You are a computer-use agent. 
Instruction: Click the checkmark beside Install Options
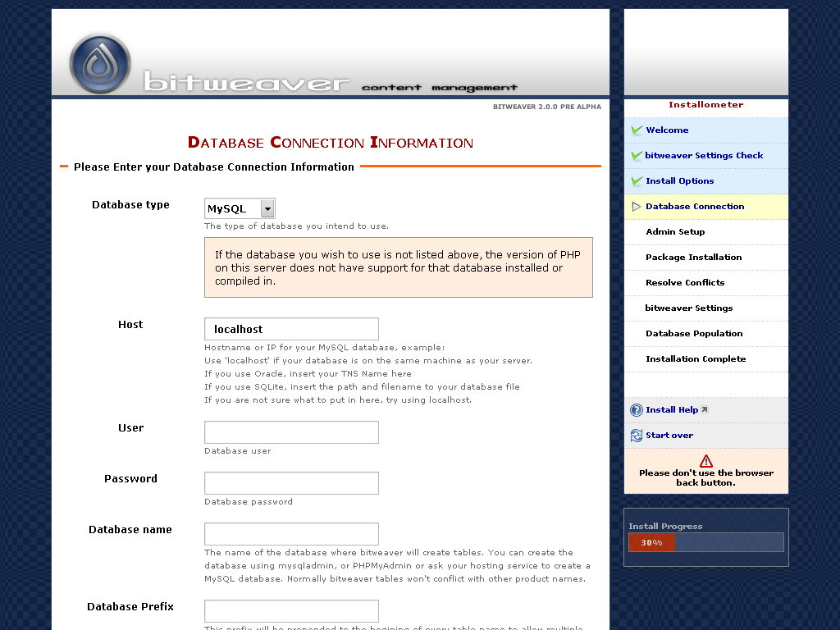click(x=637, y=180)
